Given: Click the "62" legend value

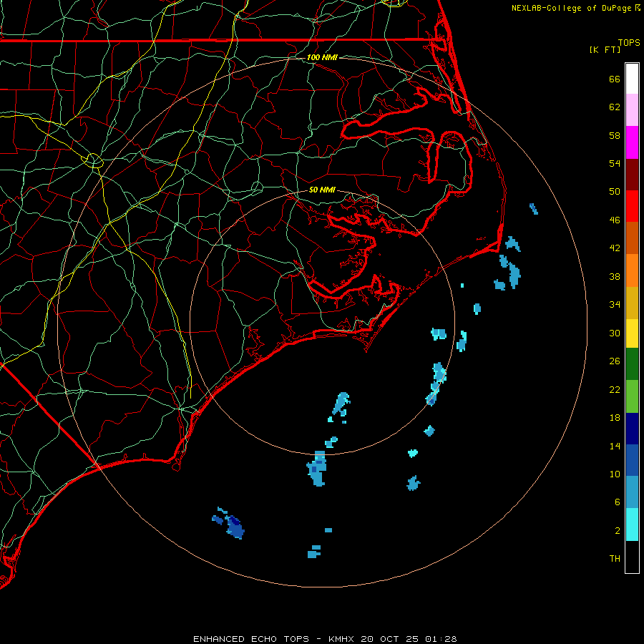Looking at the screenshot, I should 615,107.
